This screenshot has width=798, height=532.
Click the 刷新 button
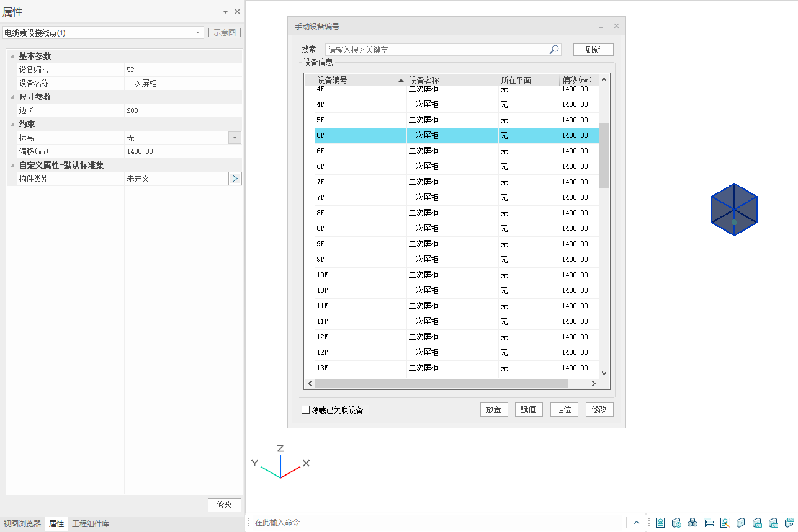click(x=593, y=50)
